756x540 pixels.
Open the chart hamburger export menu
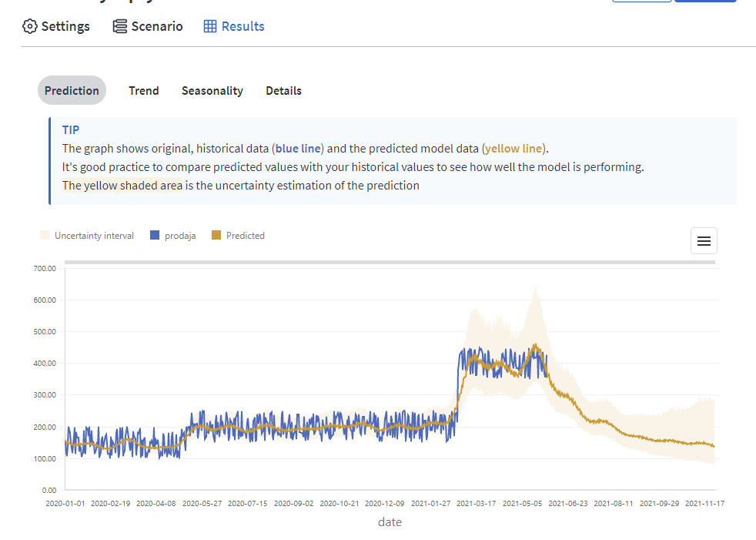click(x=704, y=240)
